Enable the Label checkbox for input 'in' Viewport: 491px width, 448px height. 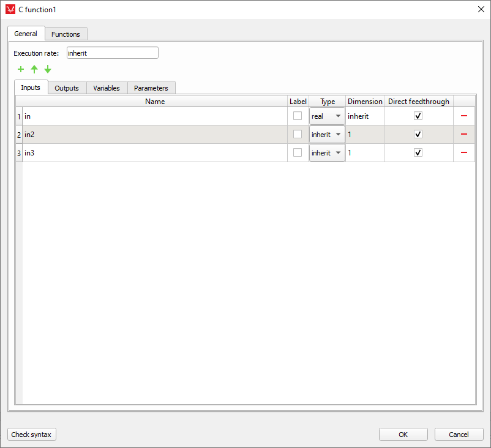click(298, 116)
